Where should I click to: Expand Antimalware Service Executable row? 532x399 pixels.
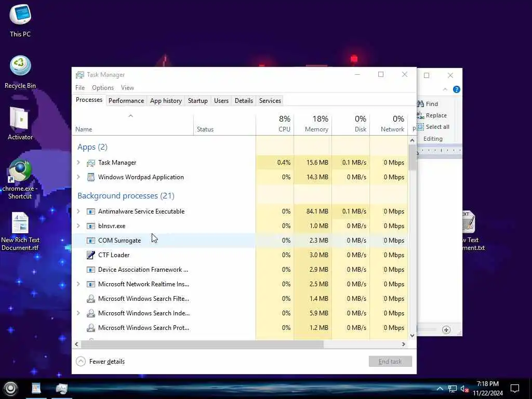(x=78, y=211)
